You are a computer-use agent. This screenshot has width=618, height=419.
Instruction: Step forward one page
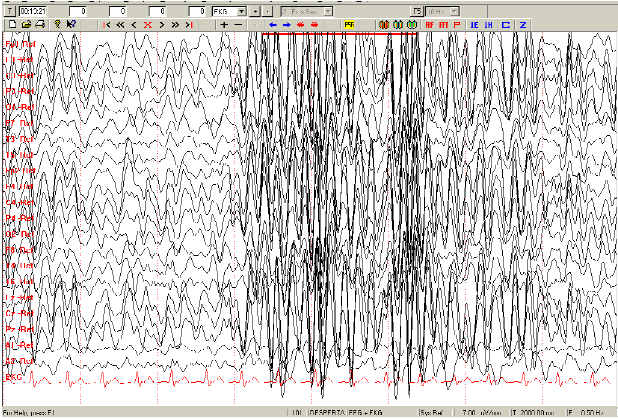click(162, 25)
